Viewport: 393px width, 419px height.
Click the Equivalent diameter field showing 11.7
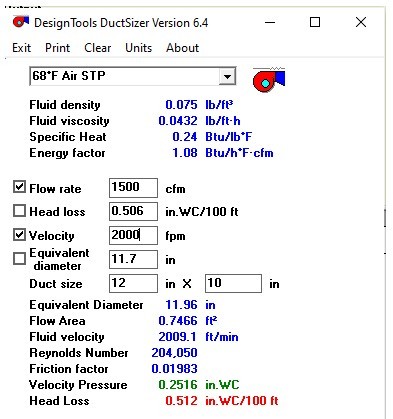(133, 259)
